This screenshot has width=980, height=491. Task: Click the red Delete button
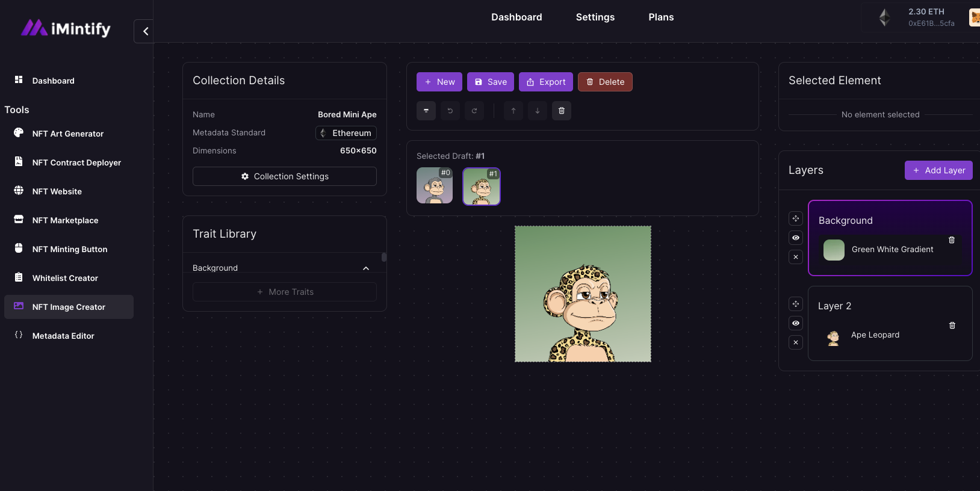point(605,82)
